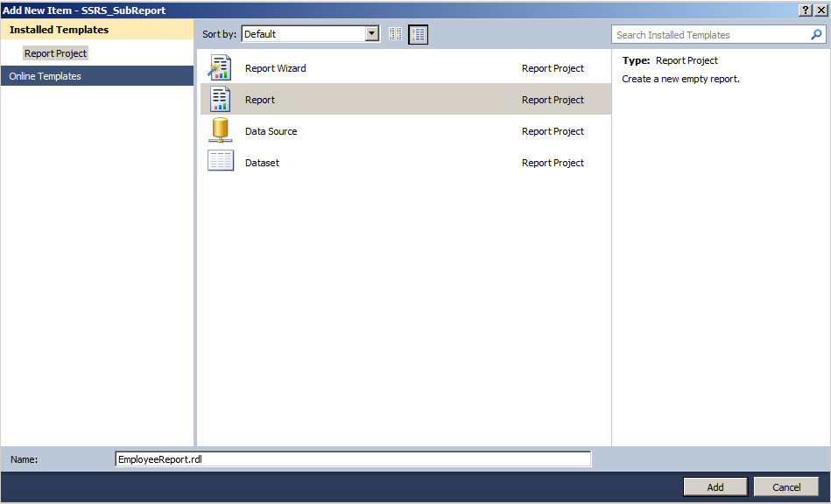Image resolution: width=831 pixels, height=504 pixels.
Task: Click the Report Wizard template icon
Action: [220, 67]
